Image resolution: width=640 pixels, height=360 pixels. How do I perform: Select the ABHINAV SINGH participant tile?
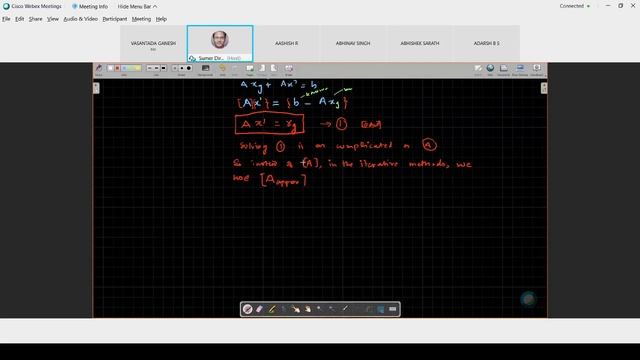click(x=353, y=43)
